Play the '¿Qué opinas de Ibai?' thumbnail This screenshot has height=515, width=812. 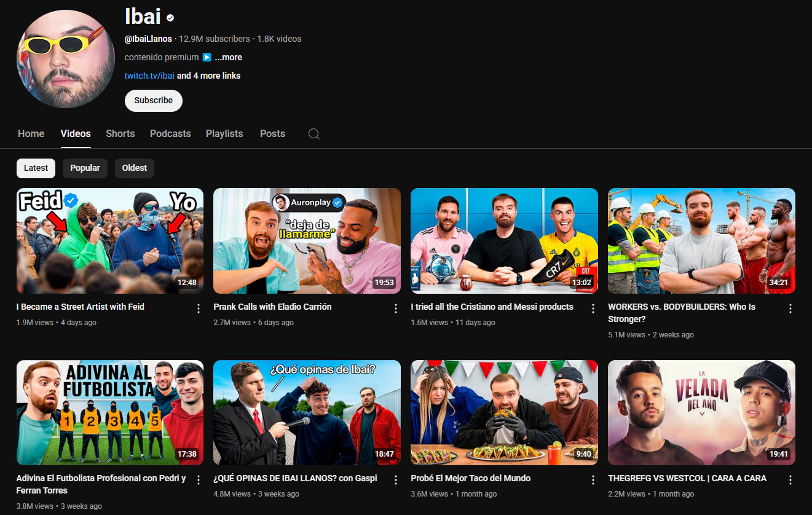307,412
